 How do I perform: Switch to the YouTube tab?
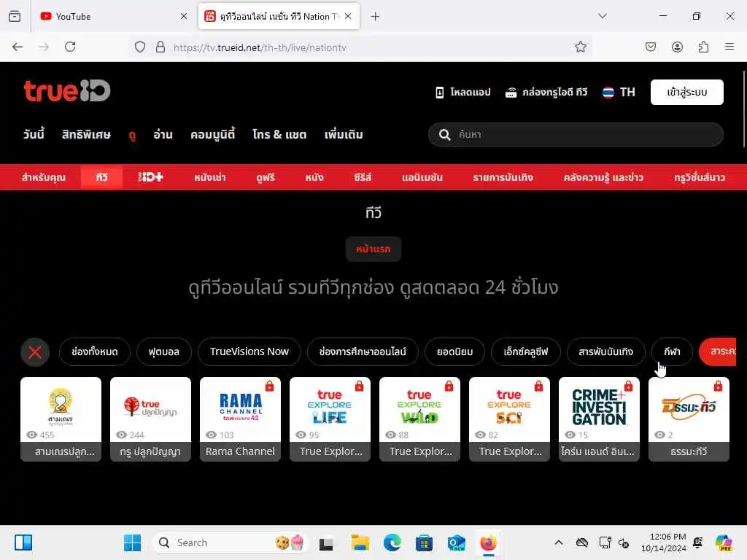[x=114, y=16]
